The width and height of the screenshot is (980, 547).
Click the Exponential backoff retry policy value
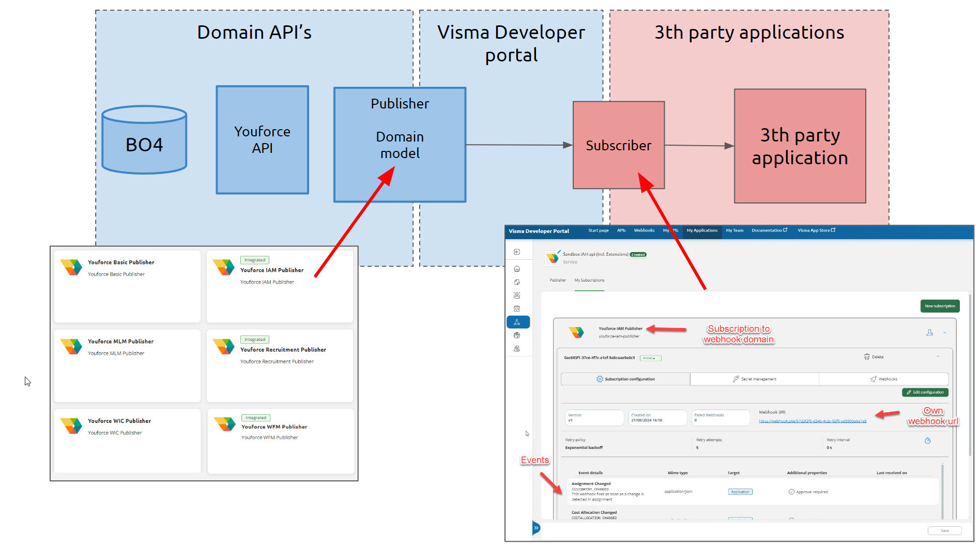point(584,448)
